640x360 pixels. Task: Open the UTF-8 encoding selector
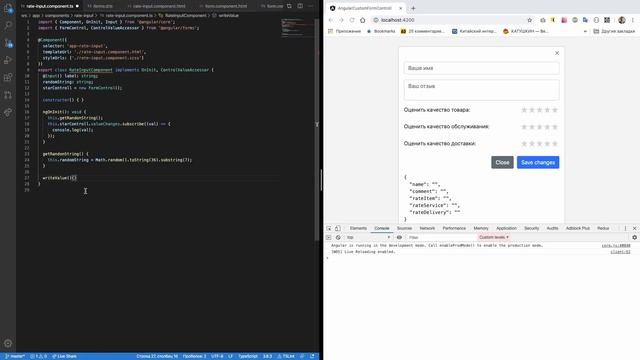pos(217,356)
